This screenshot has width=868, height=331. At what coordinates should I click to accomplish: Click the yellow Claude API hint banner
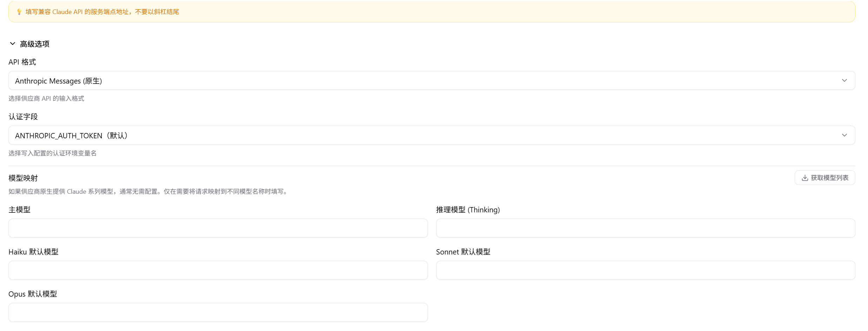(432, 12)
